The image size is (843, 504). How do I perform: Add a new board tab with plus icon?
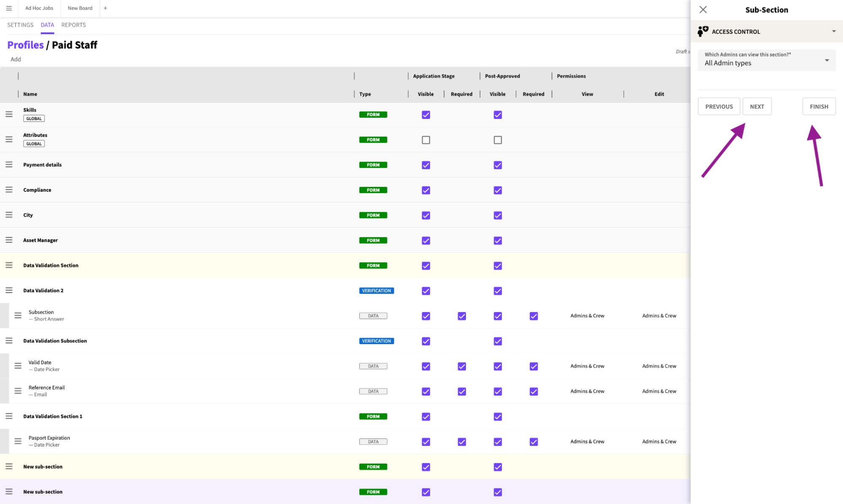[105, 8]
